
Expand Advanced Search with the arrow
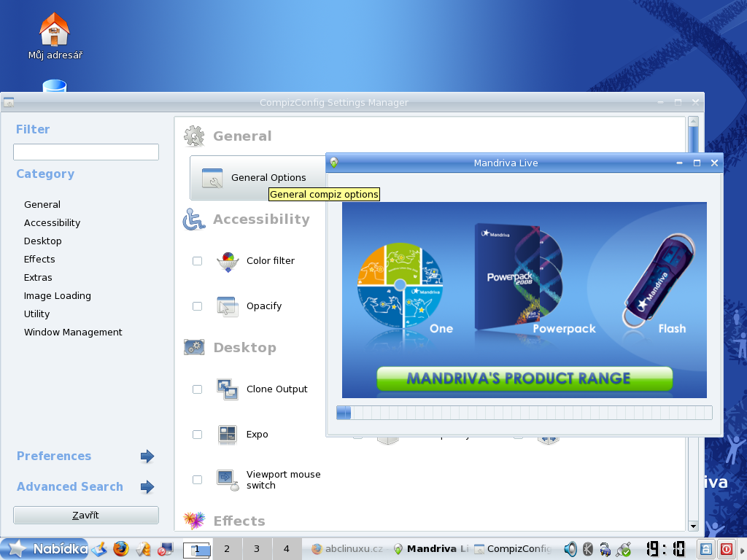(147, 486)
